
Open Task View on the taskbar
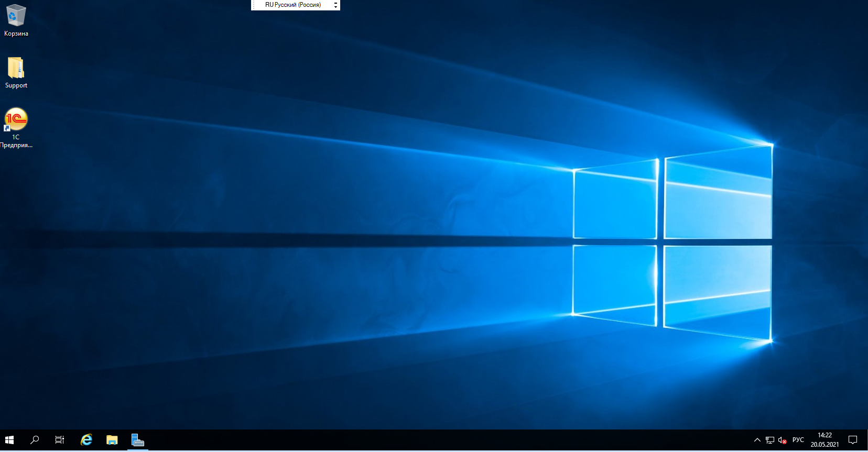point(60,440)
